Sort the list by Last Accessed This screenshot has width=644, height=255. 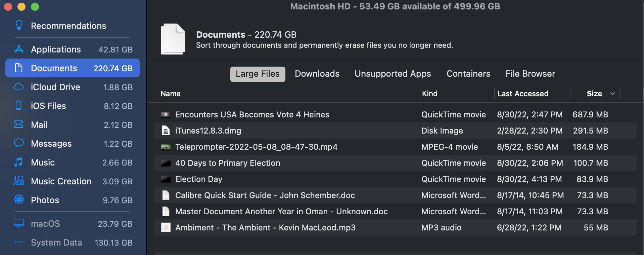[x=523, y=94]
